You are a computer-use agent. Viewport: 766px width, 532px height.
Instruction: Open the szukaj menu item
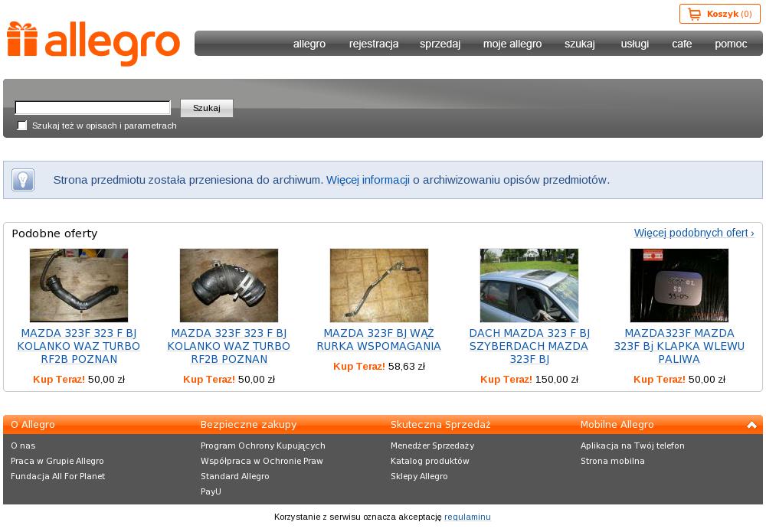pyautogui.click(x=579, y=44)
